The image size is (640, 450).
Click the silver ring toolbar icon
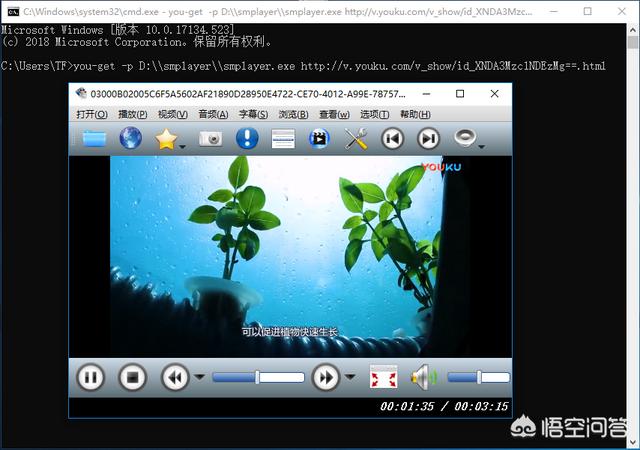tap(465, 137)
